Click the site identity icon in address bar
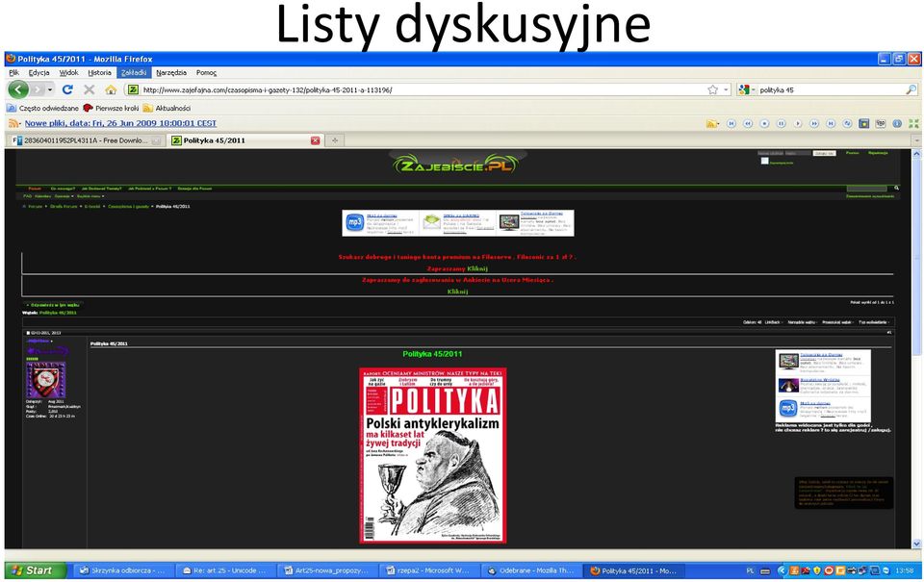Image resolution: width=924 pixels, height=582 pixels. click(x=133, y=89)
